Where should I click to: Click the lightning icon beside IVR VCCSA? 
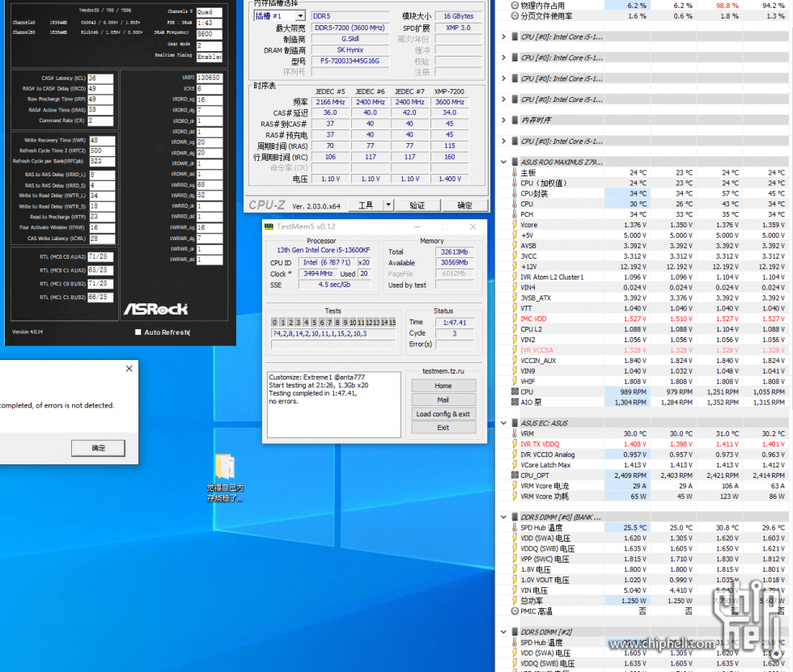click(515, 350)
